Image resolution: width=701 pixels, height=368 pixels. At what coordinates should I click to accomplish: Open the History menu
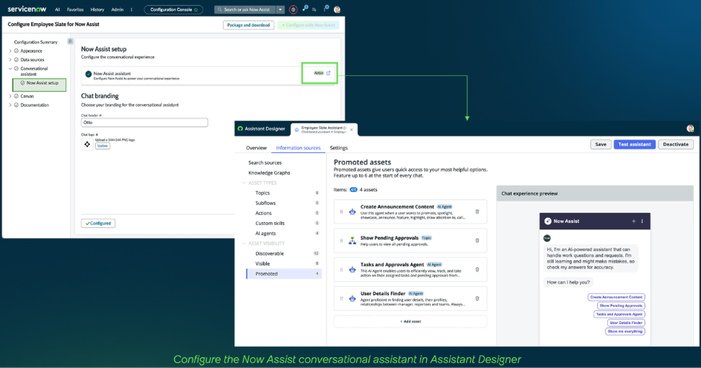tap(97, 9)
